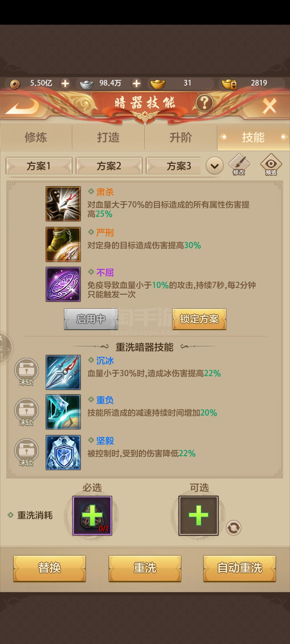Select the 方案2 tab

coord(109,166)
